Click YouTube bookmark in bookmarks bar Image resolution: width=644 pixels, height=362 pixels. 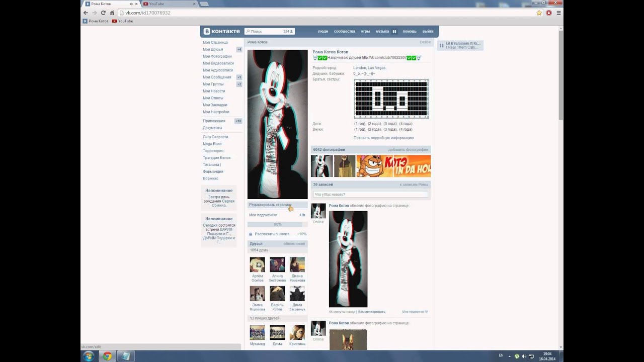pos(122,21)
